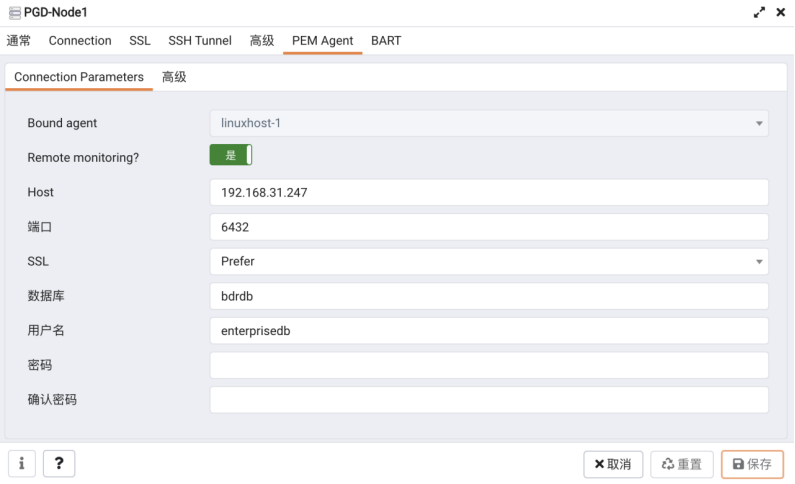Viewport: 795px width, 484px height.
Task: Focus the 端口 port field
Action: point(489,227)
